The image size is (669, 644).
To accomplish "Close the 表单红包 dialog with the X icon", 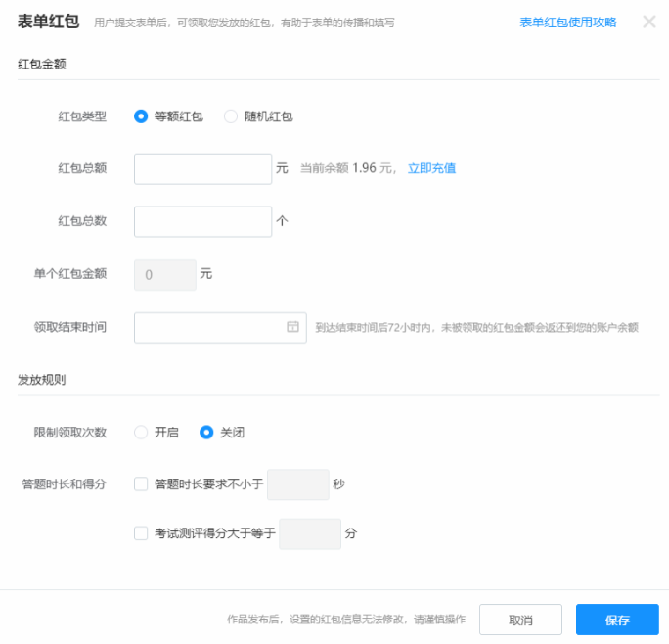I will tap(648, 22).
